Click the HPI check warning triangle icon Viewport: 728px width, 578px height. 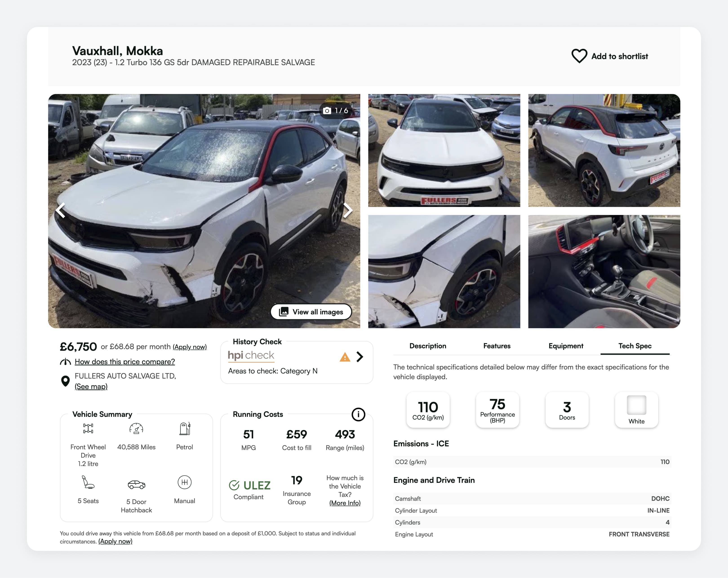click(x=345, y=357)
